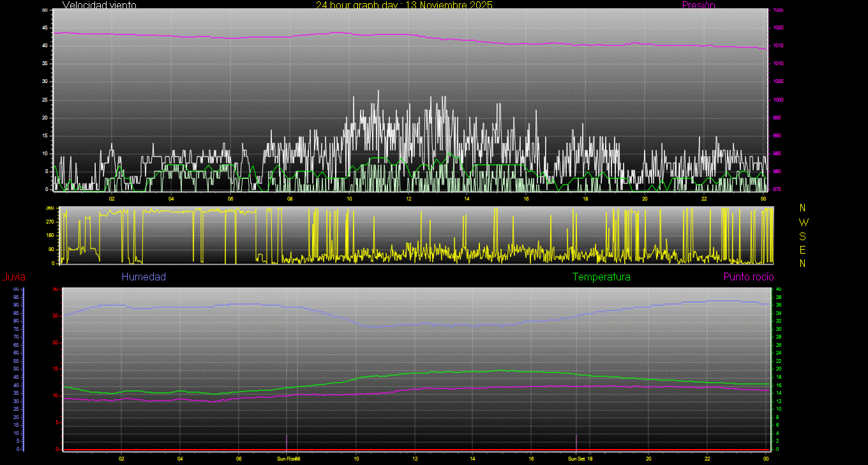
Task: Select the magenta "Punto rocío" label
Action: tap(749, 277)
